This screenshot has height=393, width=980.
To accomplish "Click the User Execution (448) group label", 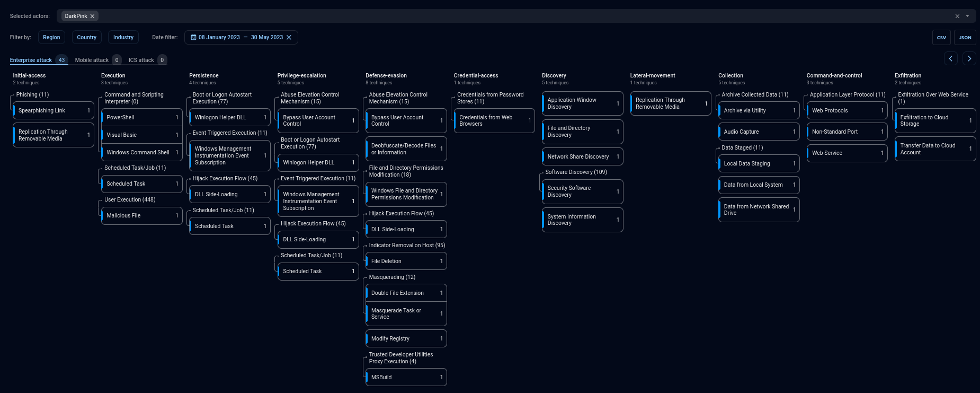I will click(x=130, y=199).
